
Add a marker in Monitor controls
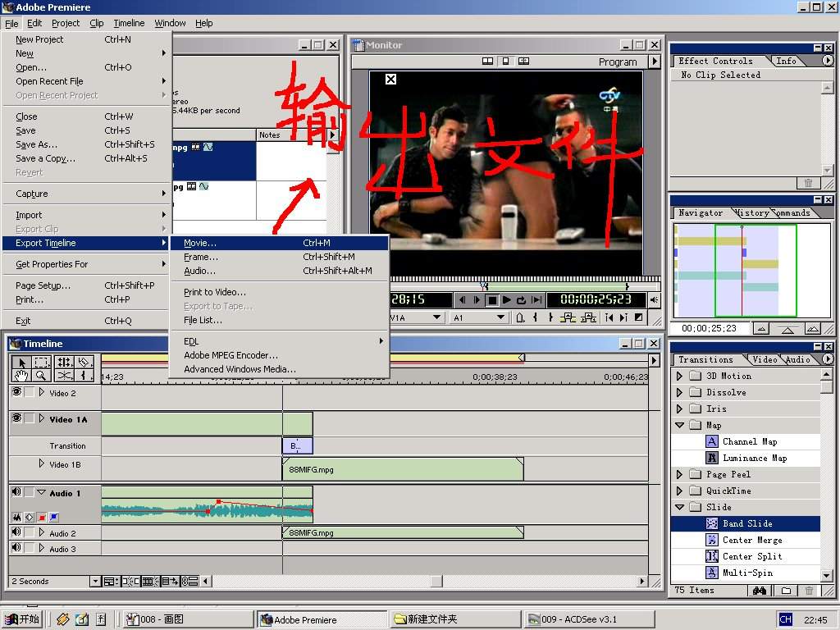(520, 317)
